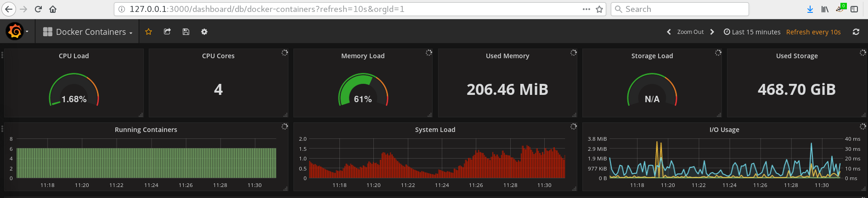Image resolution: width=868 pixels, height=198 pixels.
Task: Save the dashboard with floppy icon
Action: coord(186,32)
